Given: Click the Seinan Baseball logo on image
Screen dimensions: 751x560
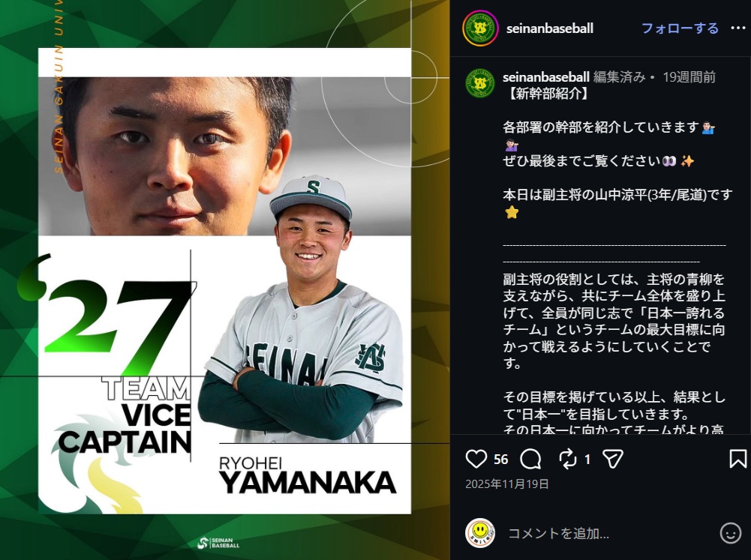Looking at the screenshot, I should pos(218,543).
